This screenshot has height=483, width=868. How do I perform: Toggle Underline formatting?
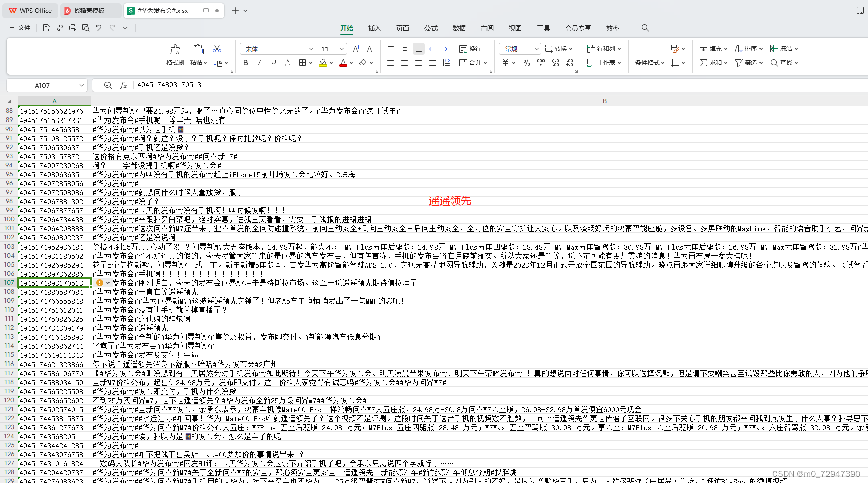click(x=273, y=63)
